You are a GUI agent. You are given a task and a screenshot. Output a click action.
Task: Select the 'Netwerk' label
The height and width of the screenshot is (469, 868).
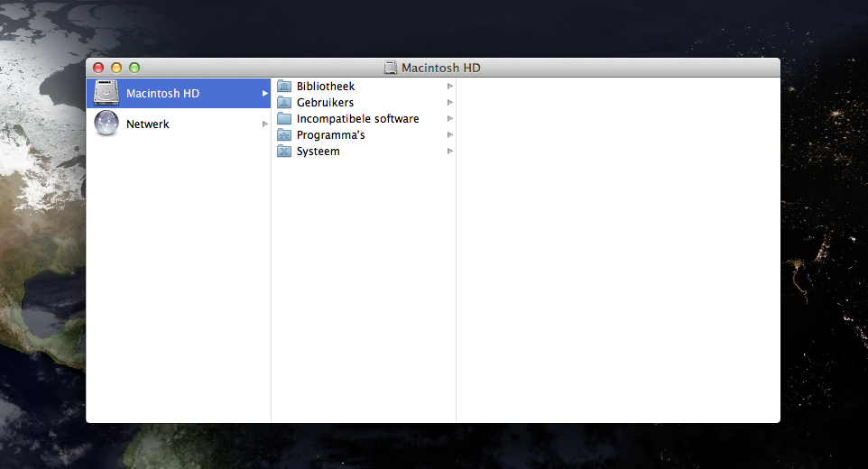coord(148,124)
